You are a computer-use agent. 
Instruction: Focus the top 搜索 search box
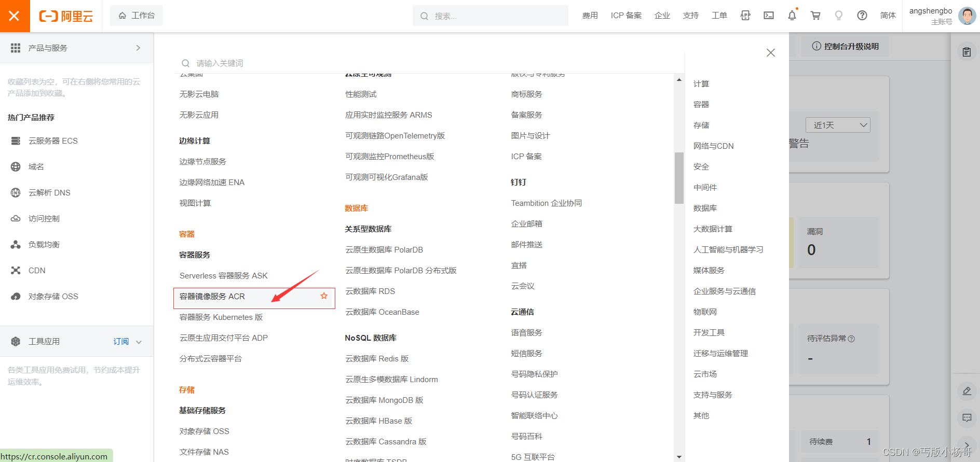pyautogui.click(x=491, y=16)
